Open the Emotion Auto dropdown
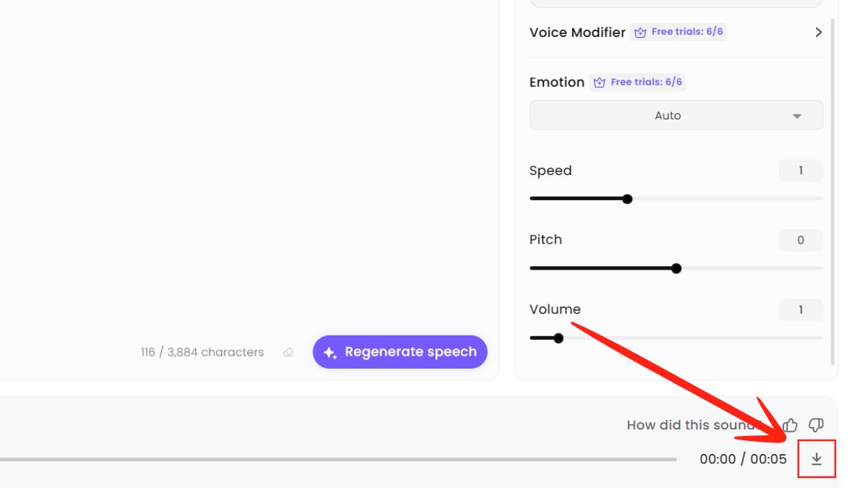 tap(676, 115)
